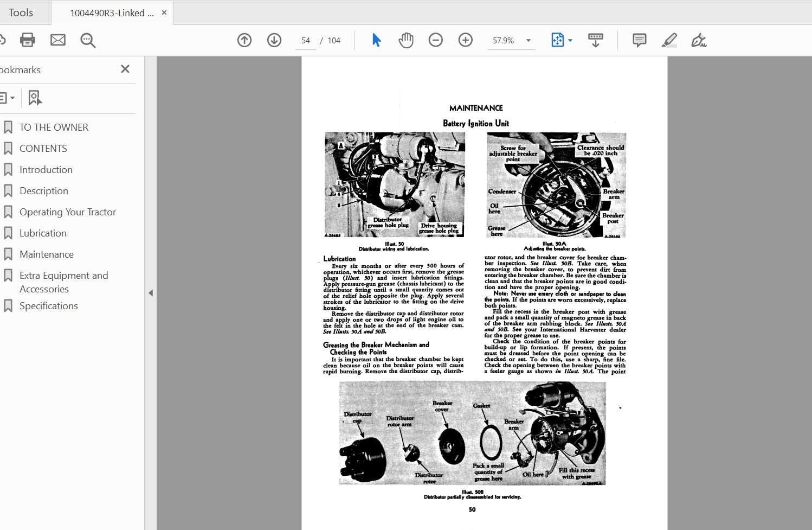Send file by email envelope icon
Image resolution: width=812 pixels, height=530 pixels.
point(58,40)
